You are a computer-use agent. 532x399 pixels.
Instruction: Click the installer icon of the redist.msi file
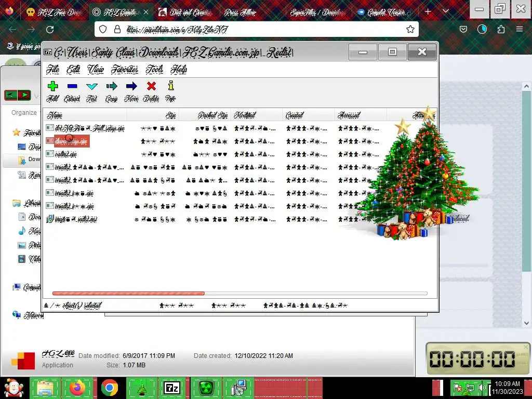tap(49, 219)
